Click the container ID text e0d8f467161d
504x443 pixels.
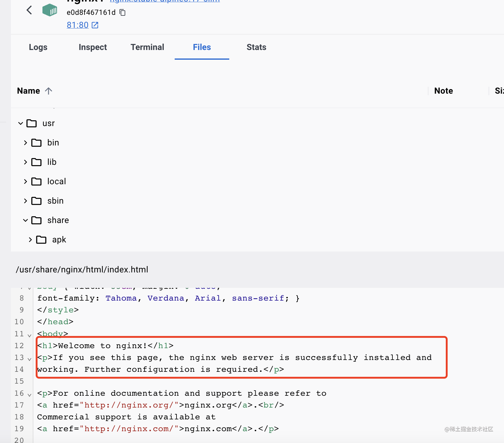click(x=91, y=12)
